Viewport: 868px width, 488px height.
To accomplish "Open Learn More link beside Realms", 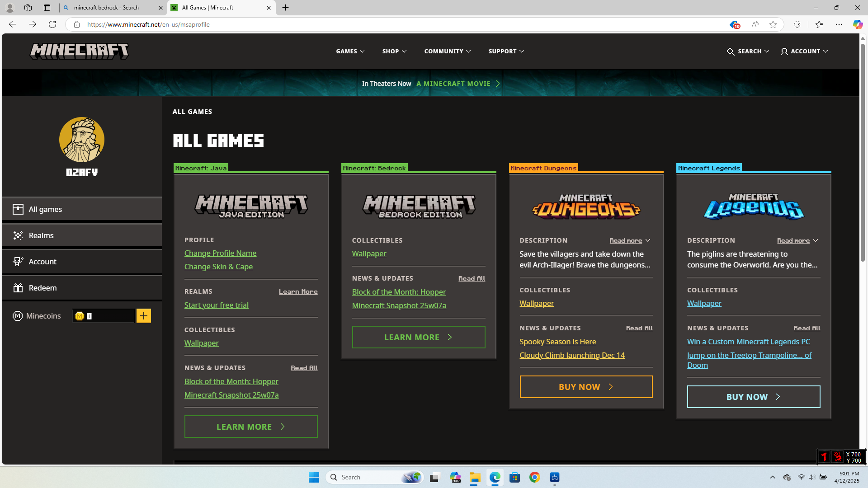I will click(x=298, y=292).
